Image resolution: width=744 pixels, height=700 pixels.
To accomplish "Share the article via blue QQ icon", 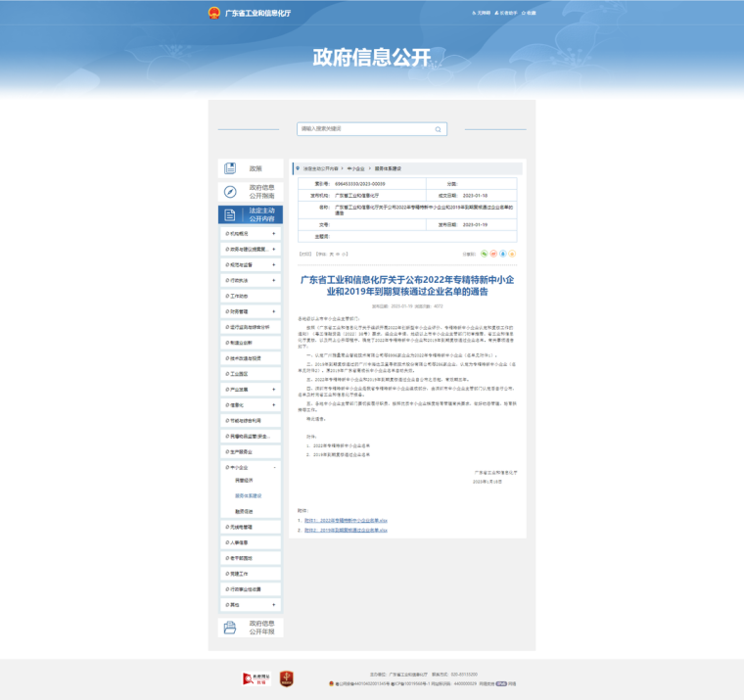I will click(503, 254).
